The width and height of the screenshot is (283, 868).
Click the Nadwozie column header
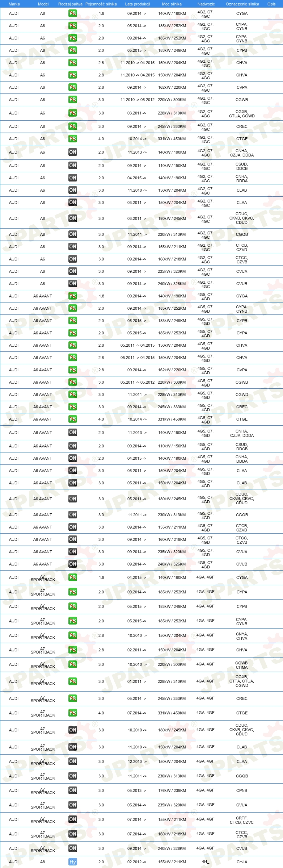(206, 4)
